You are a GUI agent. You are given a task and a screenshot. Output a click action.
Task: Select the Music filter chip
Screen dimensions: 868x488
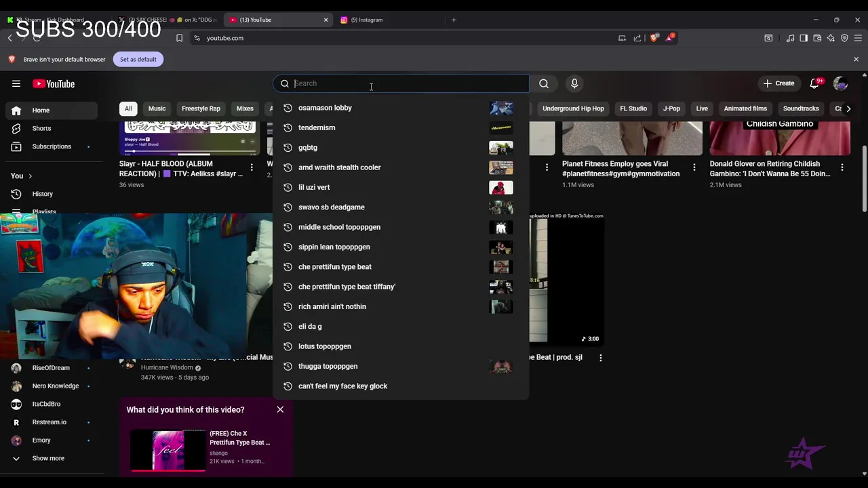pyautogui.click(x=157, y=108)
